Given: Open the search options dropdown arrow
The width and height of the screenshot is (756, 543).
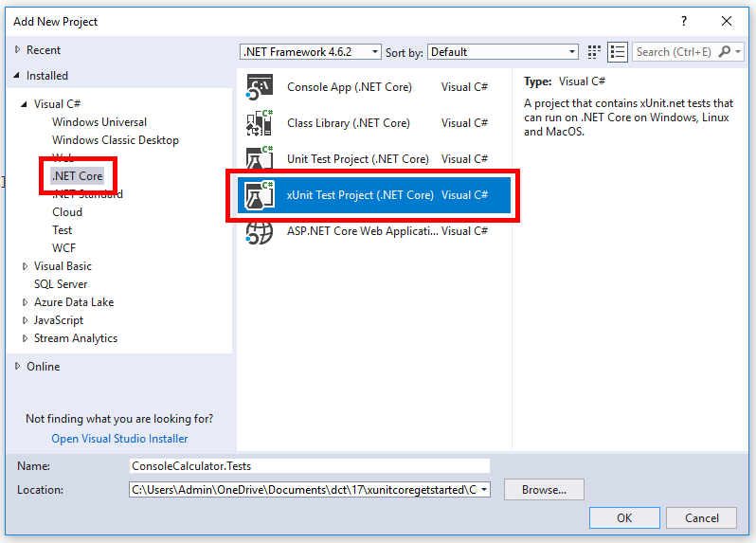Looking at the screenshot, I should 738,51.
